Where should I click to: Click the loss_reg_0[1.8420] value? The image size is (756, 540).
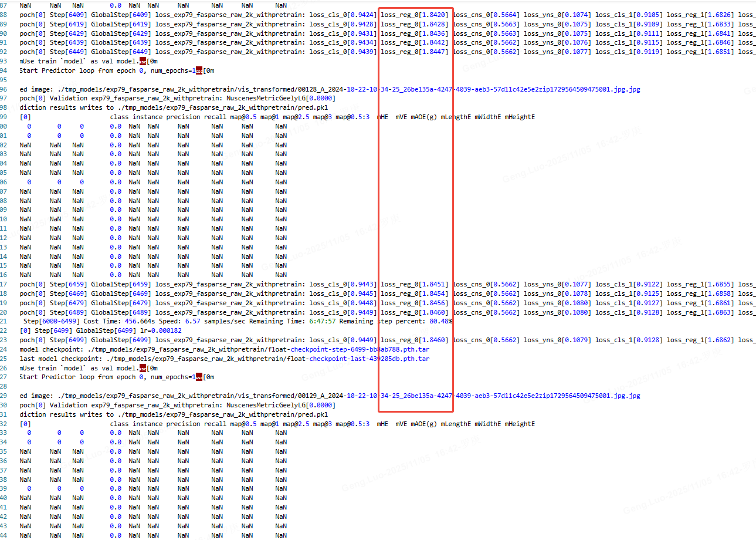(415, 15)
